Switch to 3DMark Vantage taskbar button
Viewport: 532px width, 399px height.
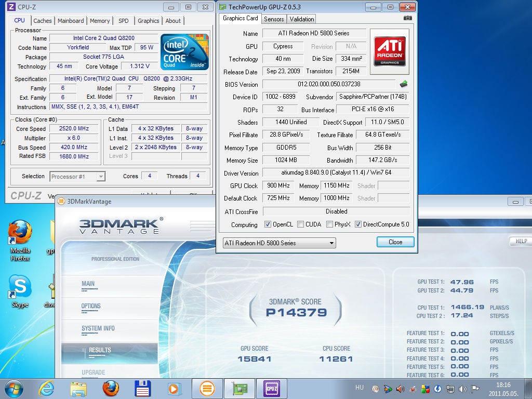(x=207, y=389)
